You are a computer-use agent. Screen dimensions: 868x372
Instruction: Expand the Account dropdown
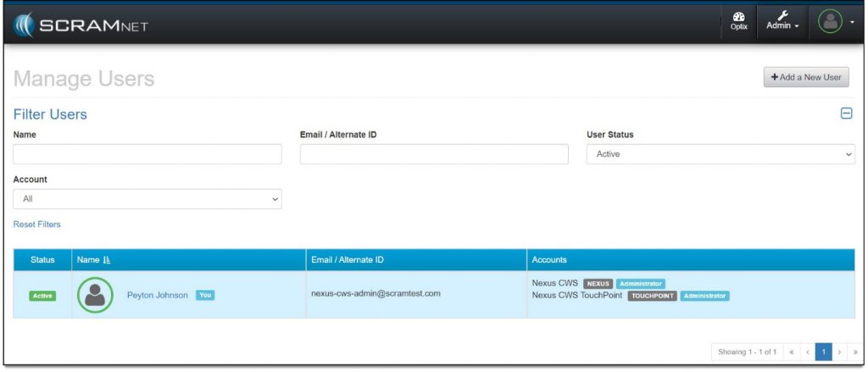tap(147, 199)
